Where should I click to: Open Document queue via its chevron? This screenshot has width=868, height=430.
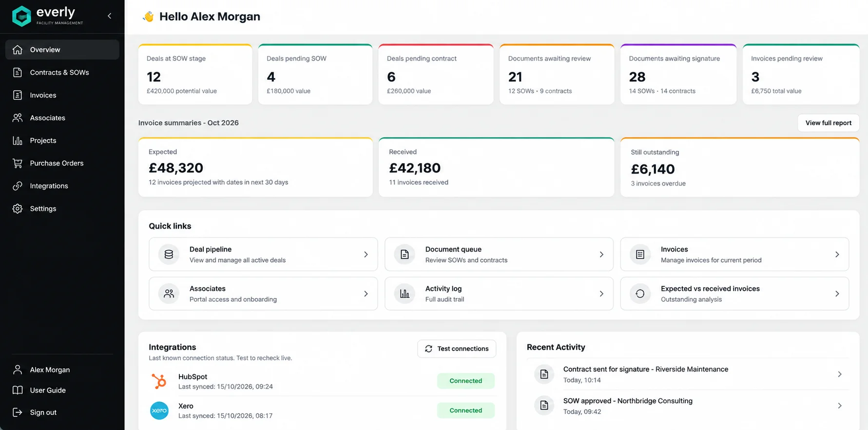pyautogui.click(x=601, y=254)
